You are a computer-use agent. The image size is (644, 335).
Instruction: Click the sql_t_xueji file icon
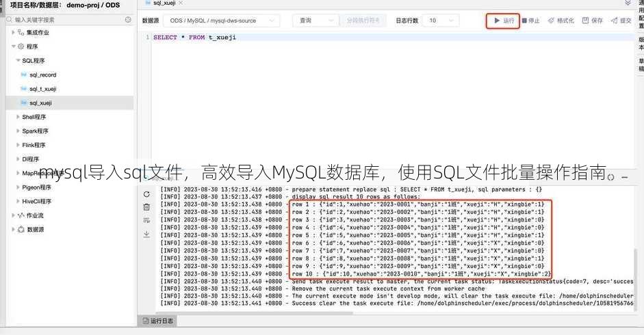click(24, 89)
